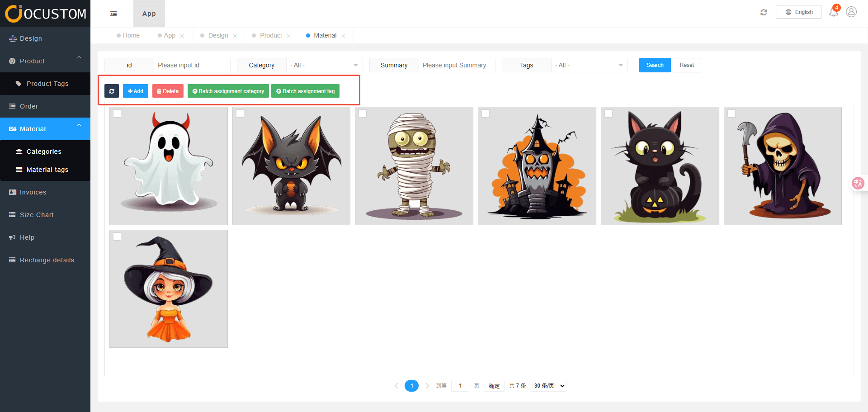Image resolution: width=868 pixels, height=412 pixels.
Task: Click the sidebar collapse menu icon
Action: pos(113,14)
